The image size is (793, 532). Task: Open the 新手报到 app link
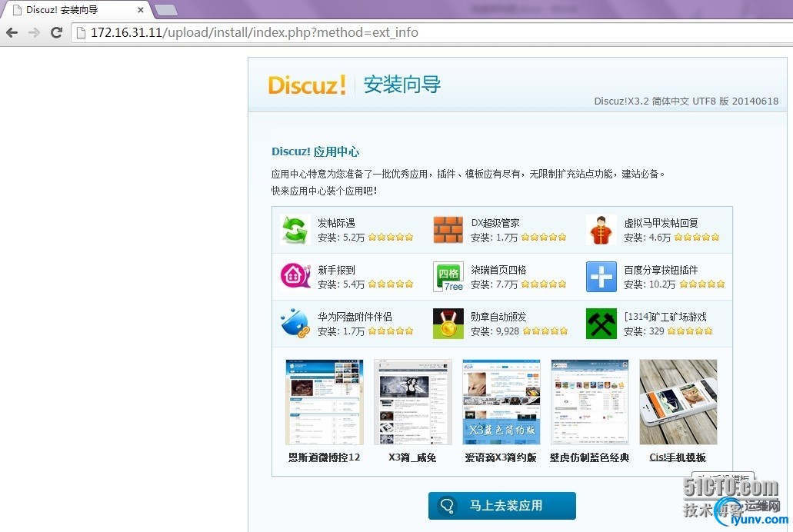pos(336,270)
